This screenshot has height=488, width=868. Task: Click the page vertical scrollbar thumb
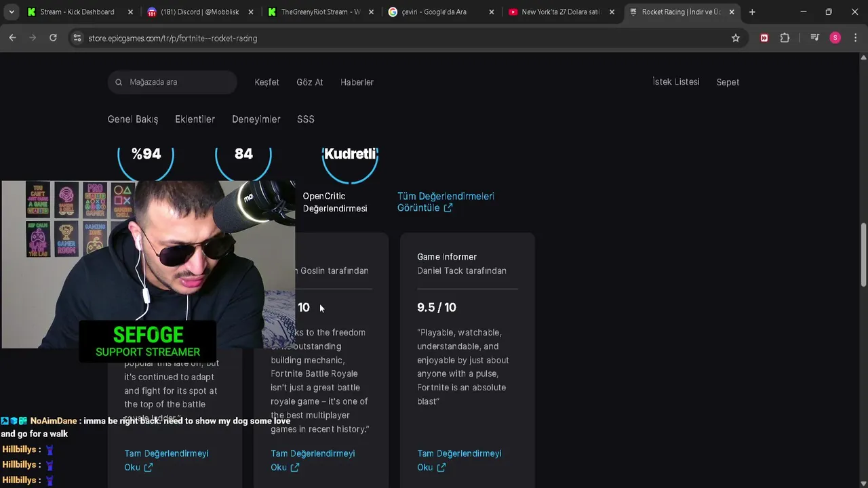pos(863,255)
